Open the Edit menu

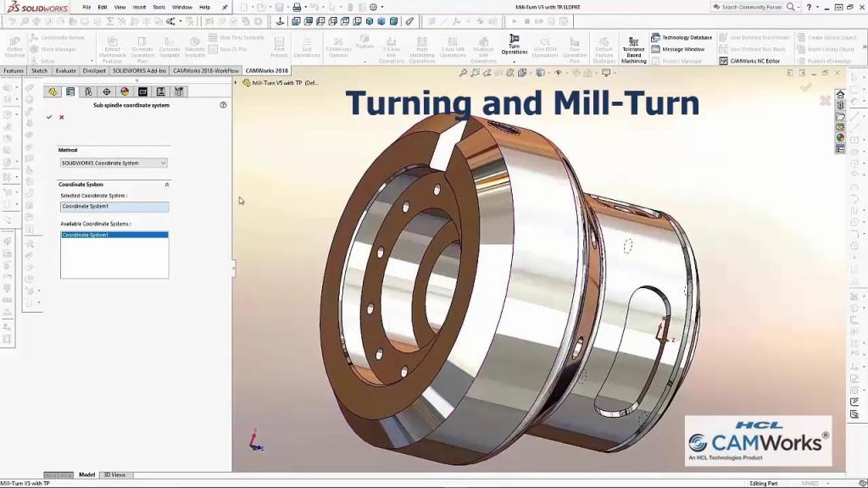(x=103, y=7)
